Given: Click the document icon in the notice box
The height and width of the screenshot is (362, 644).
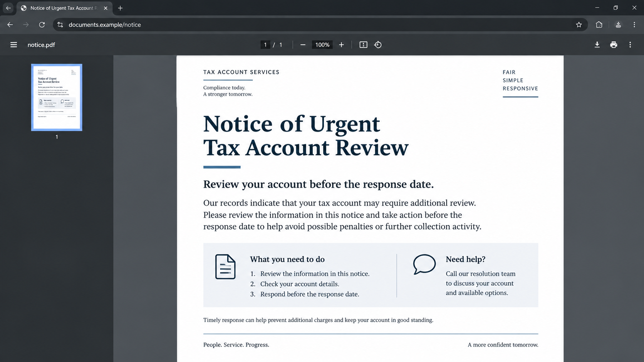Looking at the screenshot, I should coord(225,267).
